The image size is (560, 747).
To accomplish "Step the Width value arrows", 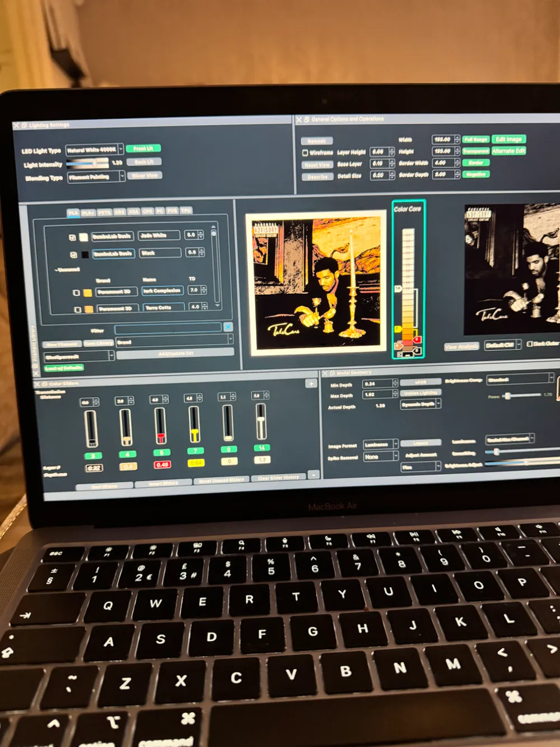I will tap(457, 140).
